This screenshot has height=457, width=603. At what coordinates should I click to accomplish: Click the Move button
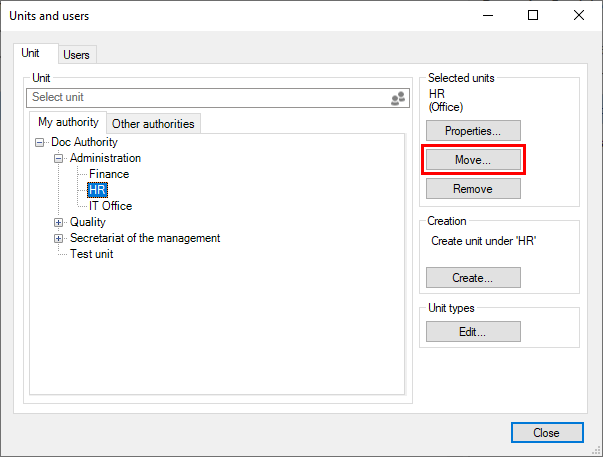point(473,160)
